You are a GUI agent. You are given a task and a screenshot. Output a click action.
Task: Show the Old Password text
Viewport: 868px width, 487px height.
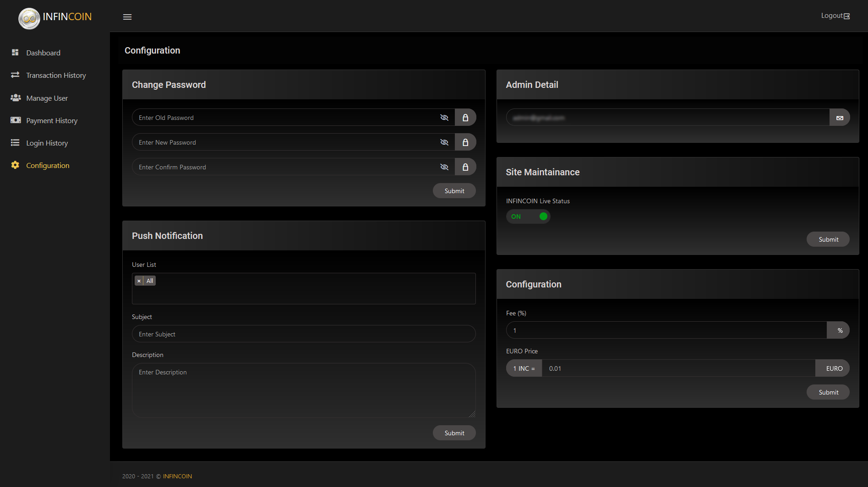[x=444, y=118]
